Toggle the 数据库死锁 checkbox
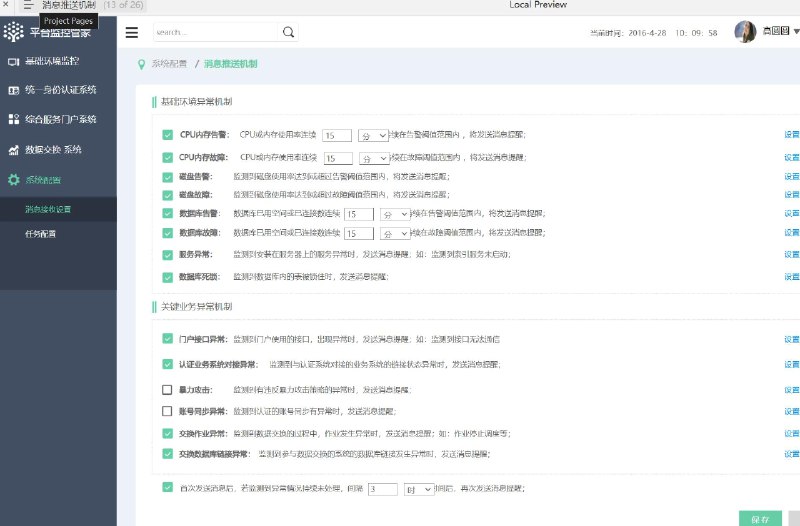Image resolution: width=800 pixels, height=526 pixels. click(x=167, y=277)
